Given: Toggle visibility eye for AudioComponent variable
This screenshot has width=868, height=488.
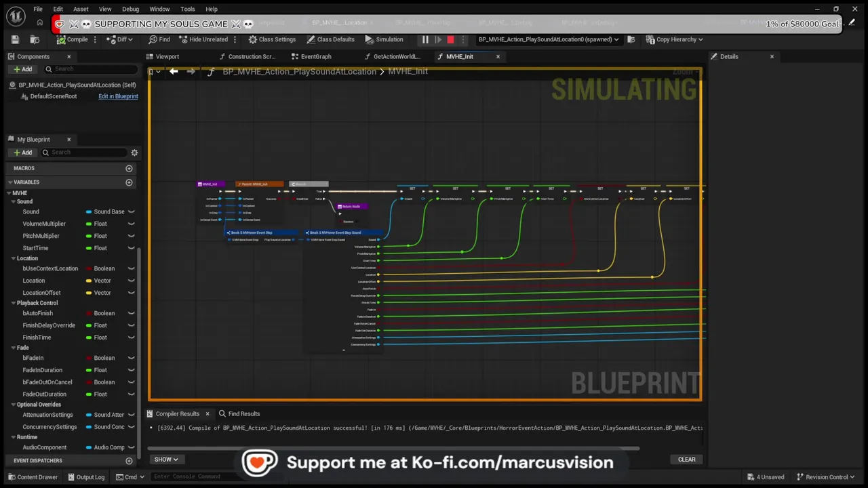Looking at the screenshot, I should click(131, 447).
